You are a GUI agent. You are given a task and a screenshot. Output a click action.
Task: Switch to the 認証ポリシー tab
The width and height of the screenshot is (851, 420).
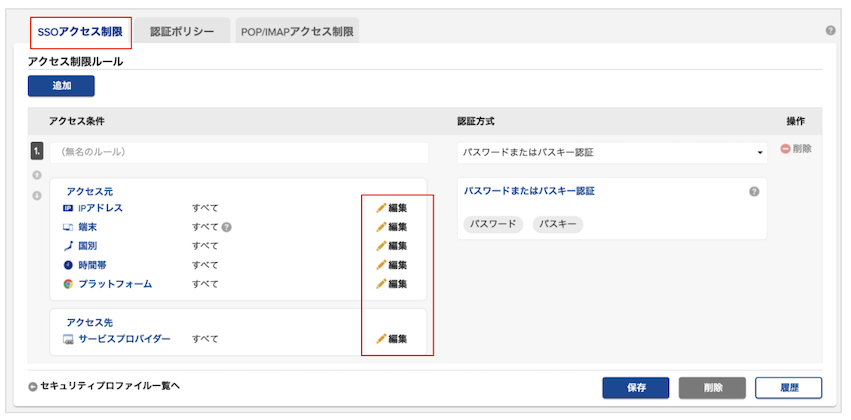coord(182,32)
